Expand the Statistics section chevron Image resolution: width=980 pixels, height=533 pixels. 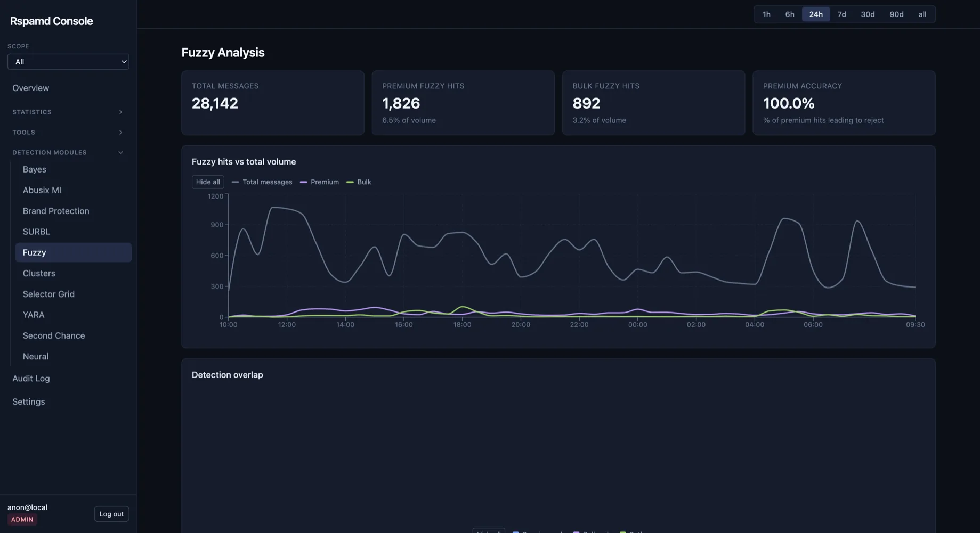(120, 112)
